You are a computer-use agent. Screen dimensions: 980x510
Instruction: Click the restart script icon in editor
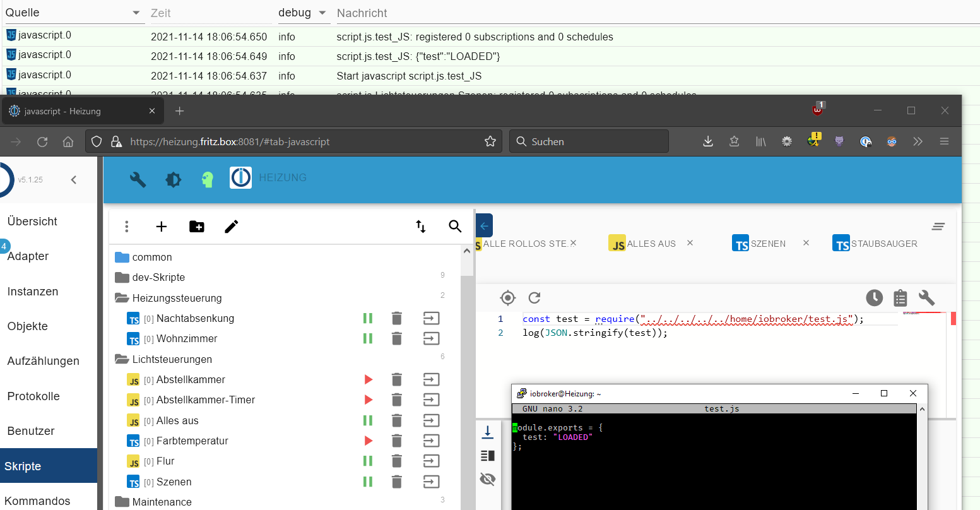pos(534,298)
